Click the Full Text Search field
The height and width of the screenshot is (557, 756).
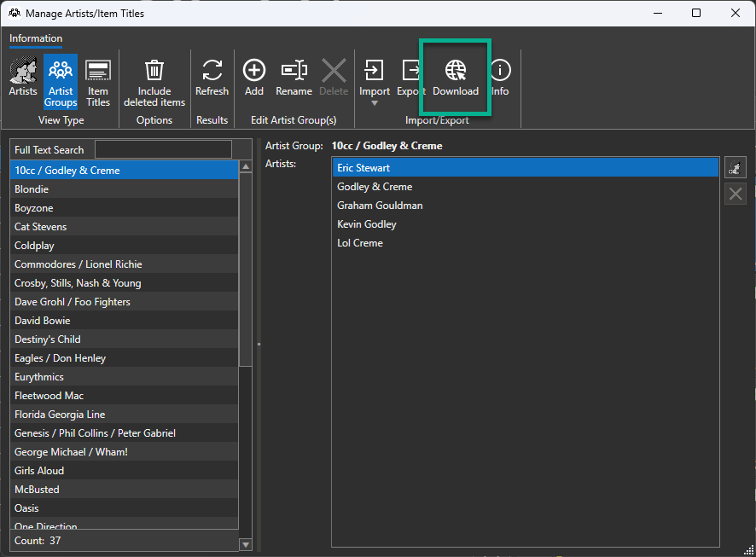163,149
